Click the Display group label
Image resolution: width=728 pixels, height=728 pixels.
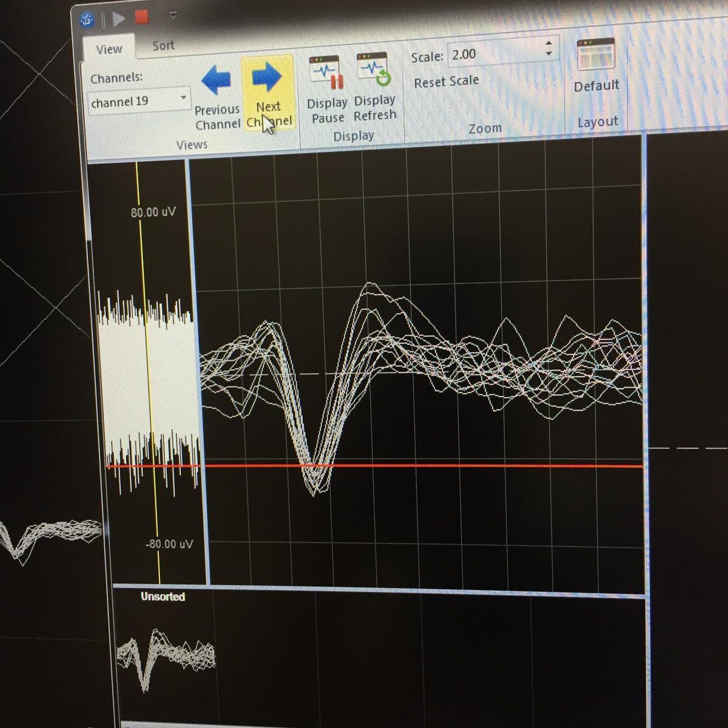point(354,136)
